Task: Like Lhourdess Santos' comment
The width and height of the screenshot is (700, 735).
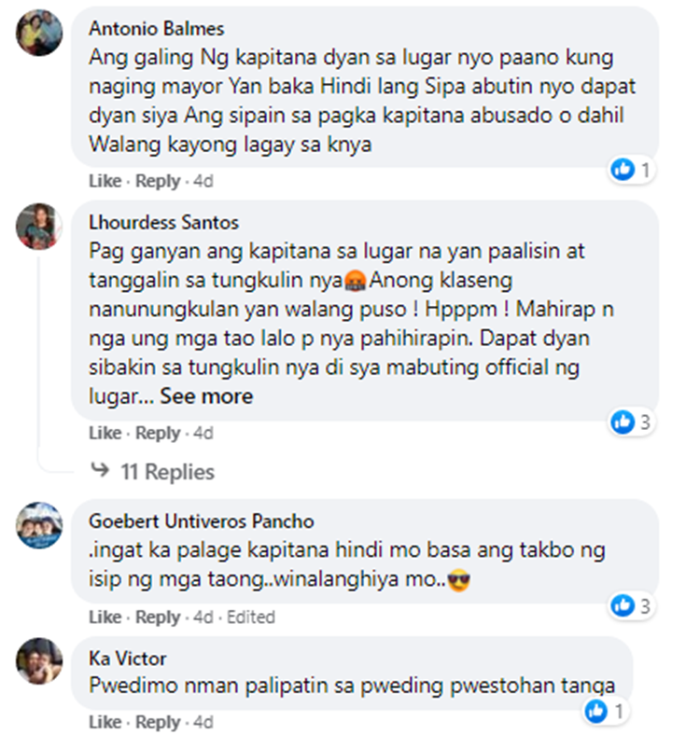Action: (105, 433)
